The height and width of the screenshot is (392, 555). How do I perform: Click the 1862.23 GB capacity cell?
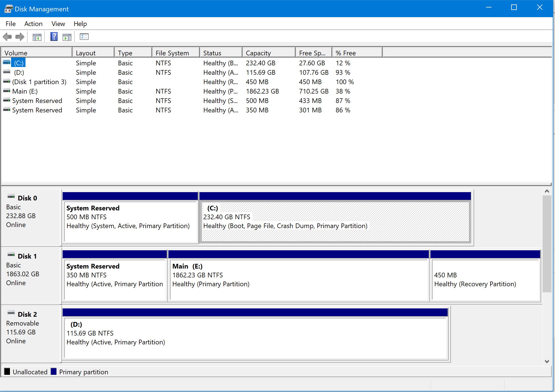coord(262,91)
